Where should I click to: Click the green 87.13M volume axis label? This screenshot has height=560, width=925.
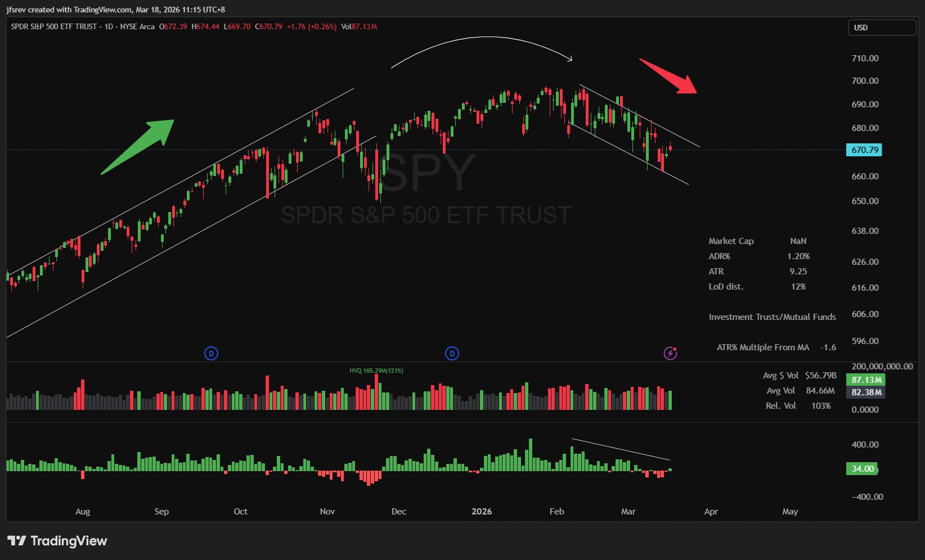866,380
